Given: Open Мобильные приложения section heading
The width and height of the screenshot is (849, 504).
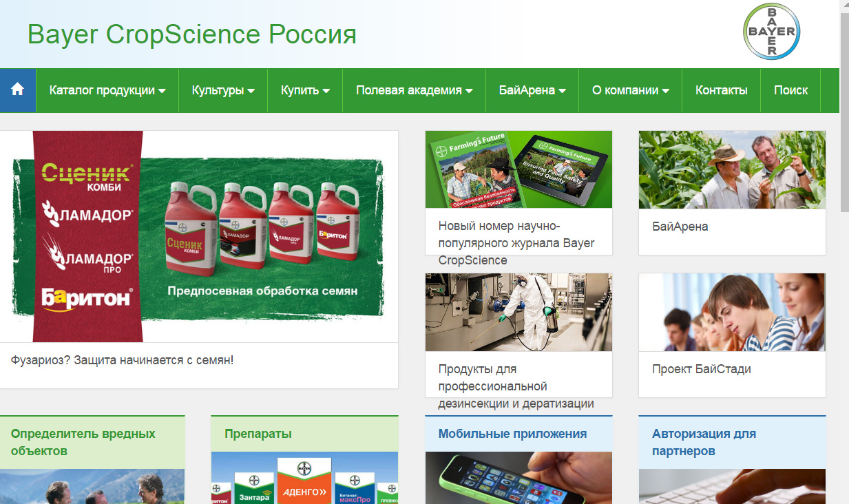Looking at the screenshot, I should [512, 434].
